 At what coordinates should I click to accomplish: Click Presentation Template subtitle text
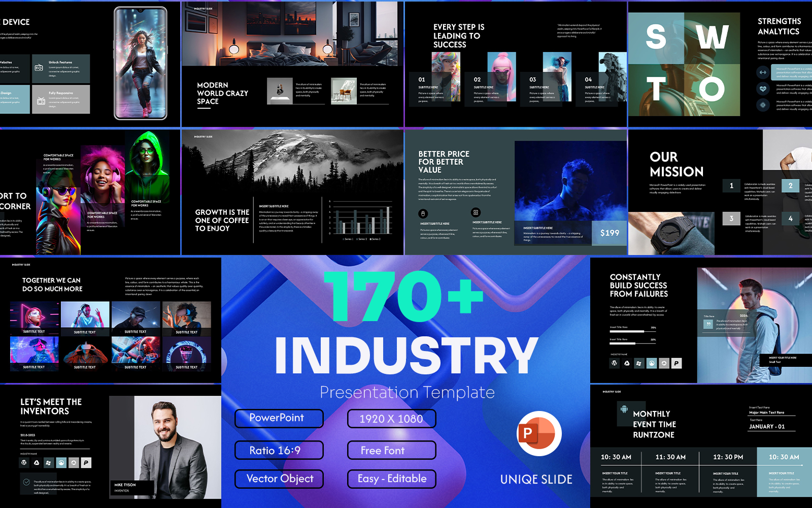point(407,393)
